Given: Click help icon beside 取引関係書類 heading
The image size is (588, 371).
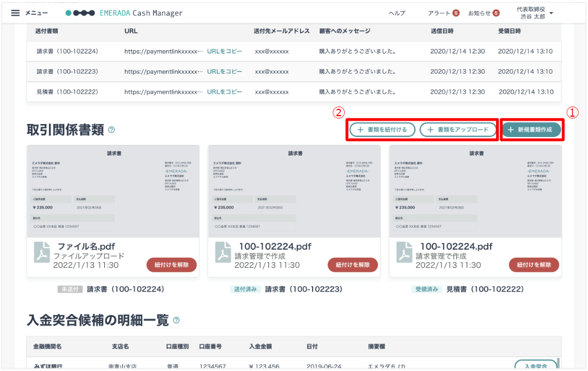Looking at the screenshot, I should tap(112, 130).
